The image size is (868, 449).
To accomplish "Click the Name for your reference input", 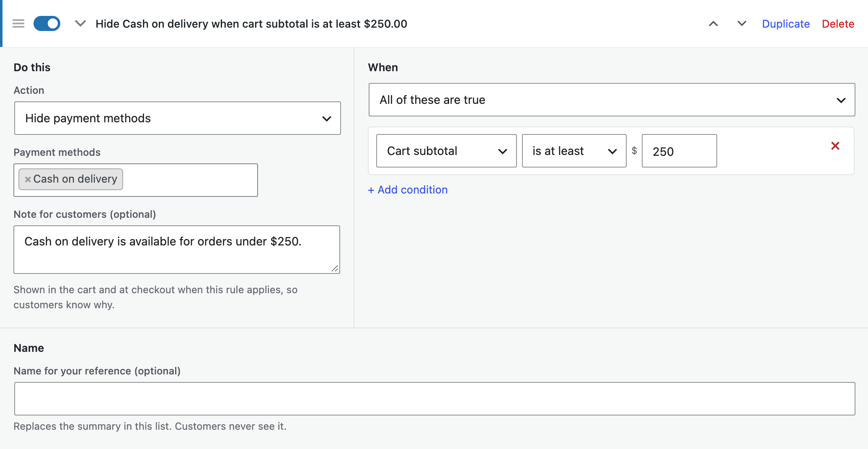I will pos(435,399).
